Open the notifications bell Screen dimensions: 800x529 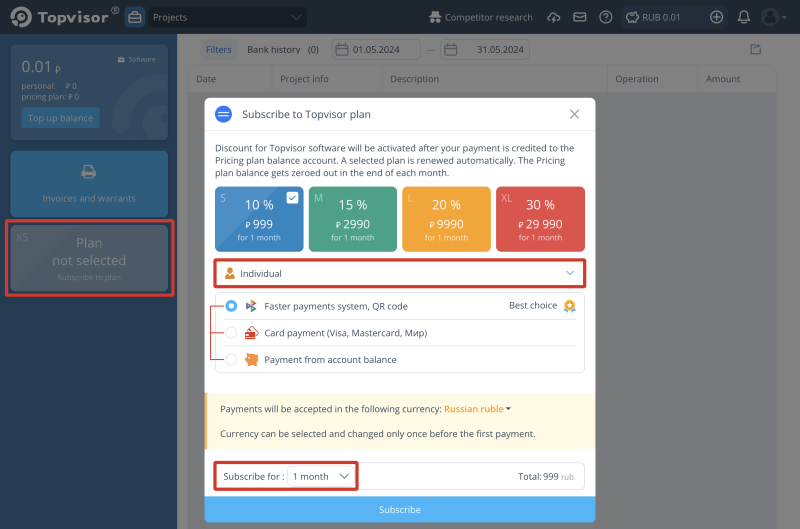click(x=744, y=17)
